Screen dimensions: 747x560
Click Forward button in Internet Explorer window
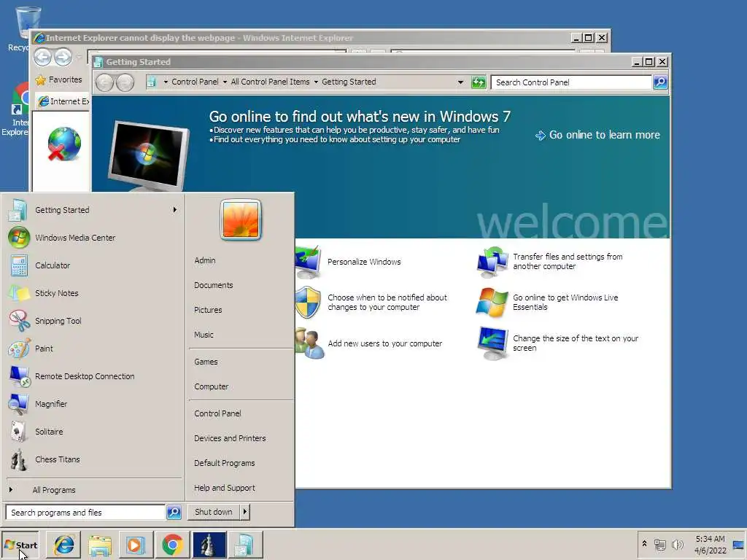63,57
